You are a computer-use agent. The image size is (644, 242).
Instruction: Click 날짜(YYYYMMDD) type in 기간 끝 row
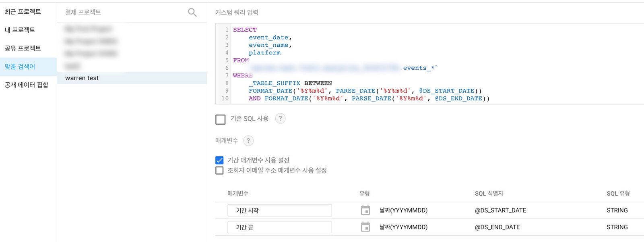(x=403, y=227)
